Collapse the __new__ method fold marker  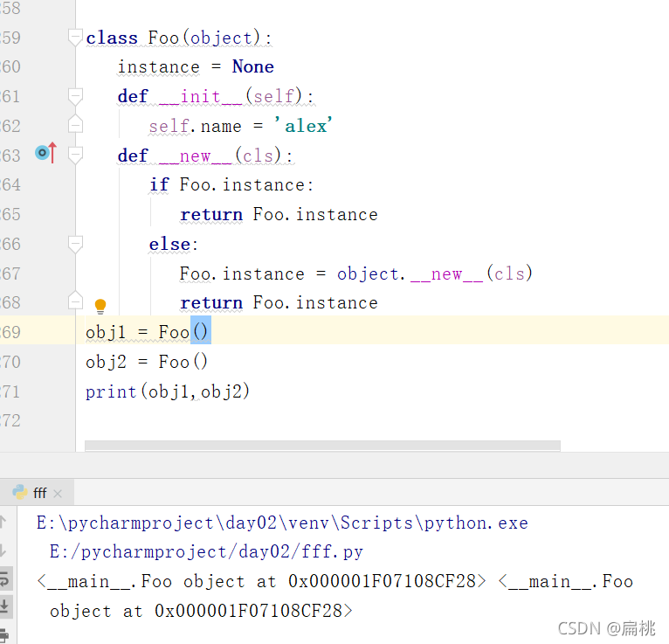(x=75, y=155)
